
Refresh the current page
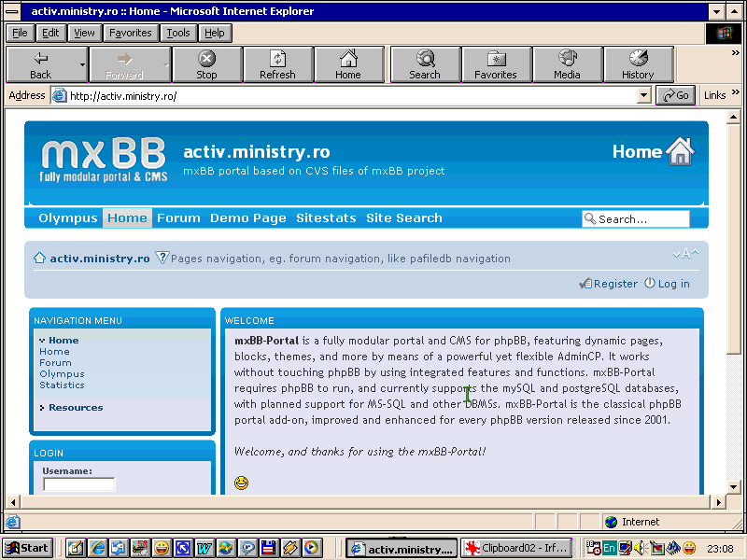coord(277,64)
